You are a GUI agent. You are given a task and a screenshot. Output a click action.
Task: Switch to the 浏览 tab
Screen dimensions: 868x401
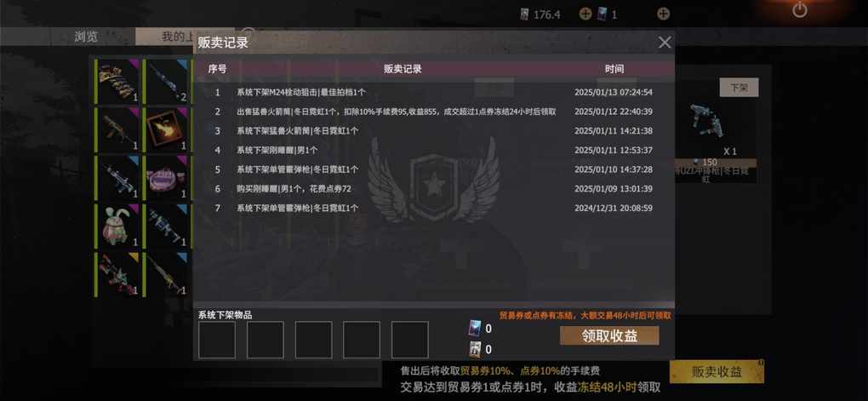click(x=86, y=37)
